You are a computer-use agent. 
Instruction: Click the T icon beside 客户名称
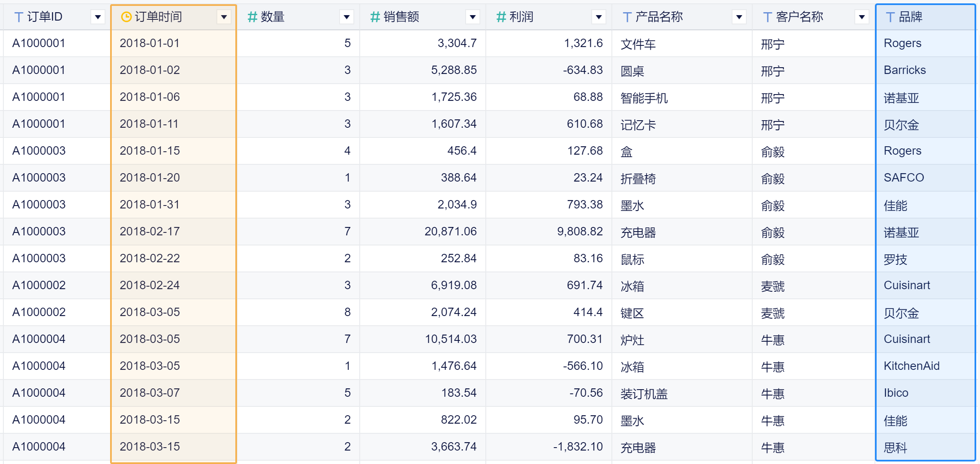click(x=767, y=17)
